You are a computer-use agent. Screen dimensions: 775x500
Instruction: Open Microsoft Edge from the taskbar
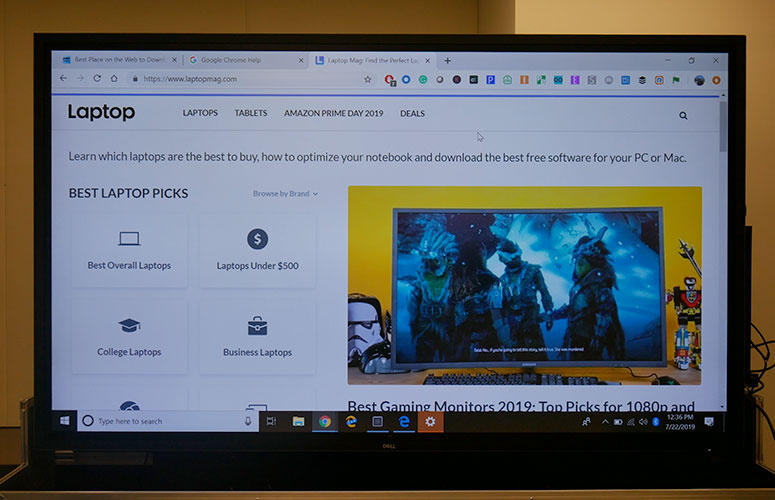point(404,421)
